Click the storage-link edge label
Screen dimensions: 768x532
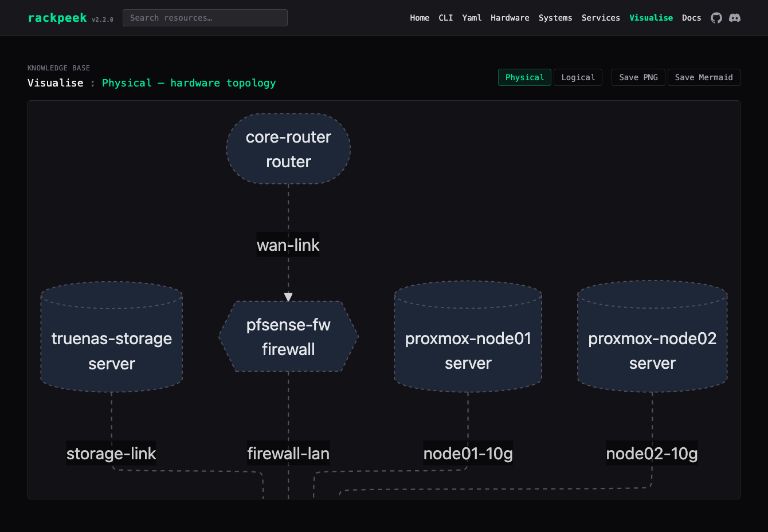(111, 454)
